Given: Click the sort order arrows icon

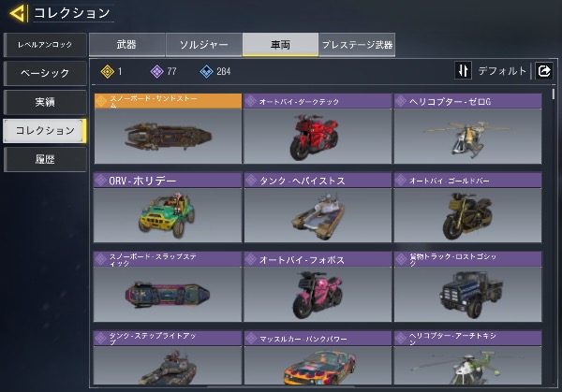Looking at the screenshot, I should [x=463, y=70].
